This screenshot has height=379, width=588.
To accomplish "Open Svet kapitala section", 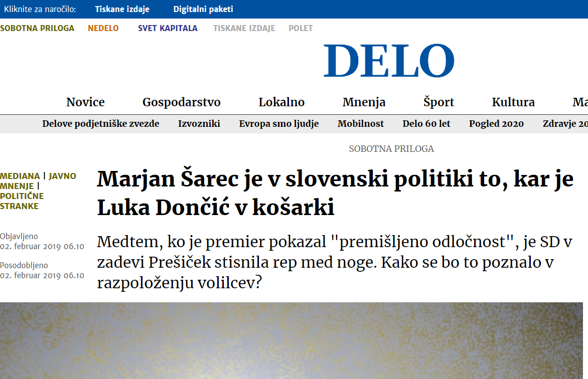I will (x=168, y=28).
